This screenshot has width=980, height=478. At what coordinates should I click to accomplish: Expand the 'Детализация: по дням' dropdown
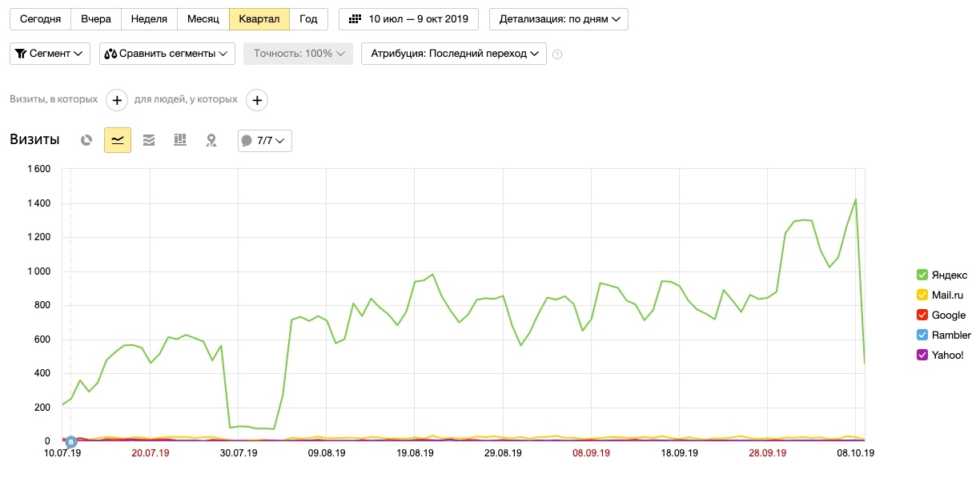pos(558,19)
